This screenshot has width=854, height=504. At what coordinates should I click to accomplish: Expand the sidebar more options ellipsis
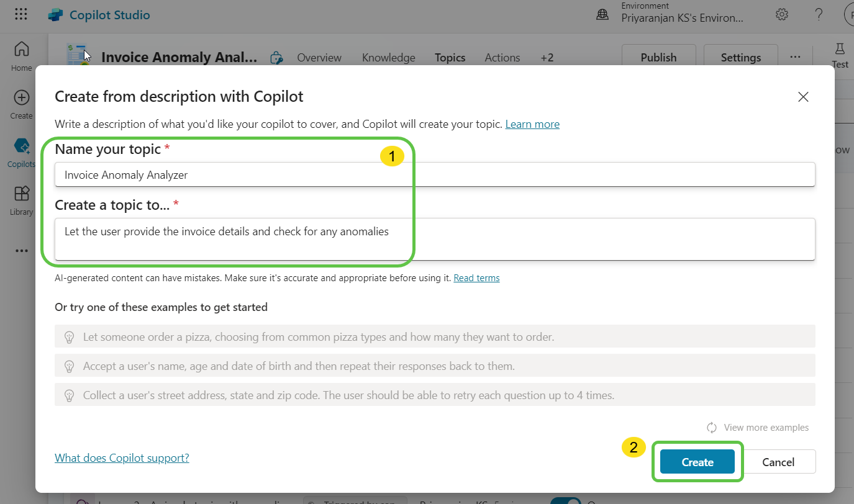point(21,251)
